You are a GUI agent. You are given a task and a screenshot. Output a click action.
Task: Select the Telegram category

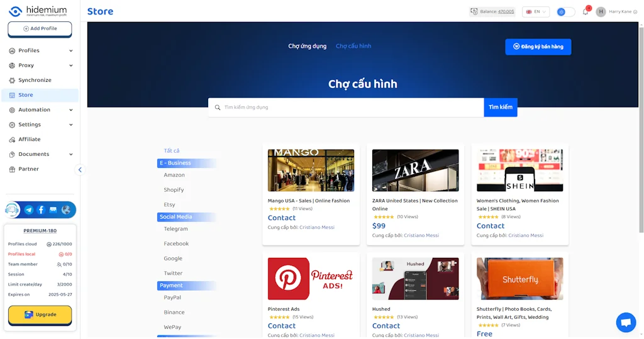176,229
